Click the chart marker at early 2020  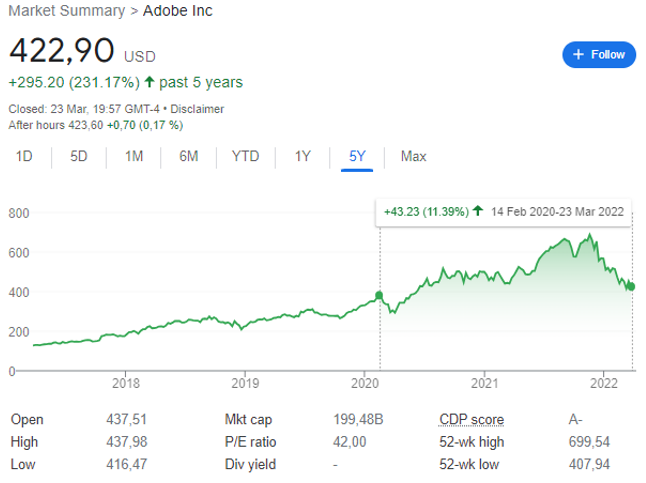tap(379, 296)
